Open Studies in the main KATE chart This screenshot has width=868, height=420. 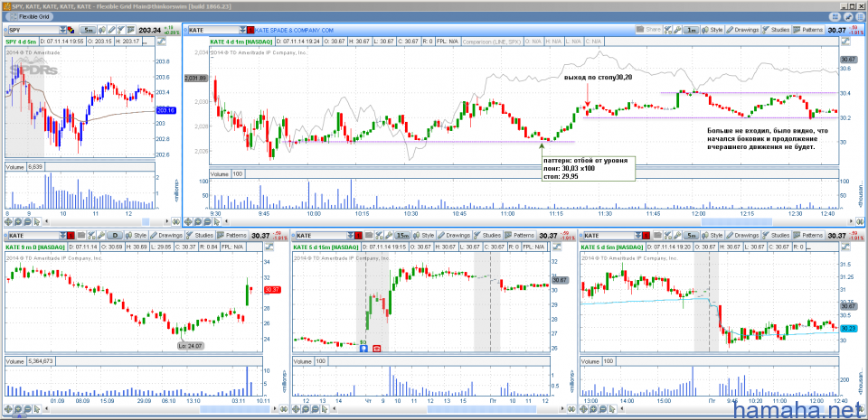click(x=776, y=30)
